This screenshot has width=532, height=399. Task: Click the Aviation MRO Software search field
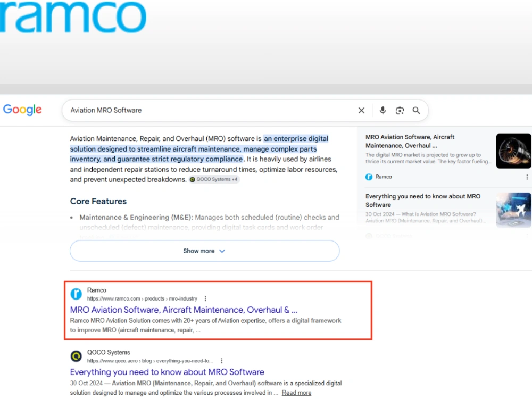click(210, 110)
